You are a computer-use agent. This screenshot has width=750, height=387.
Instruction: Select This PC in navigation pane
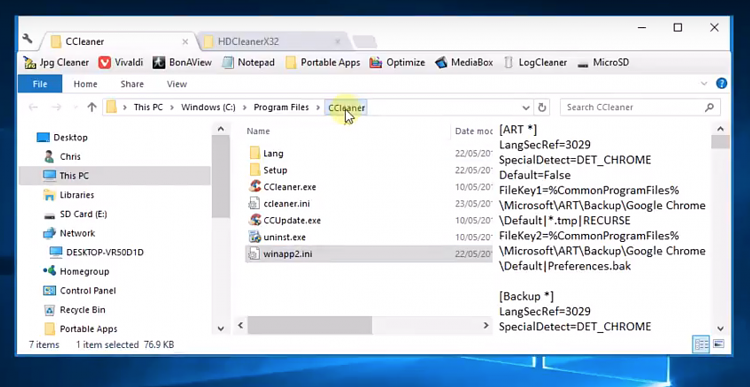(115, 176)
